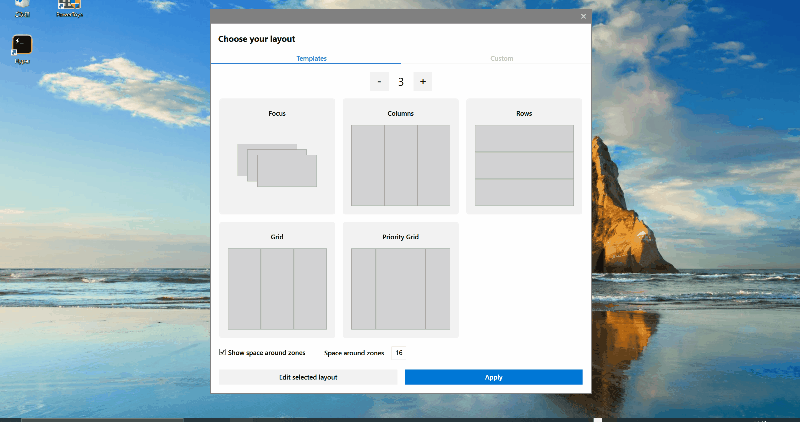Pick the Rows layout template
800x422 pixels.
coord(524,156)
